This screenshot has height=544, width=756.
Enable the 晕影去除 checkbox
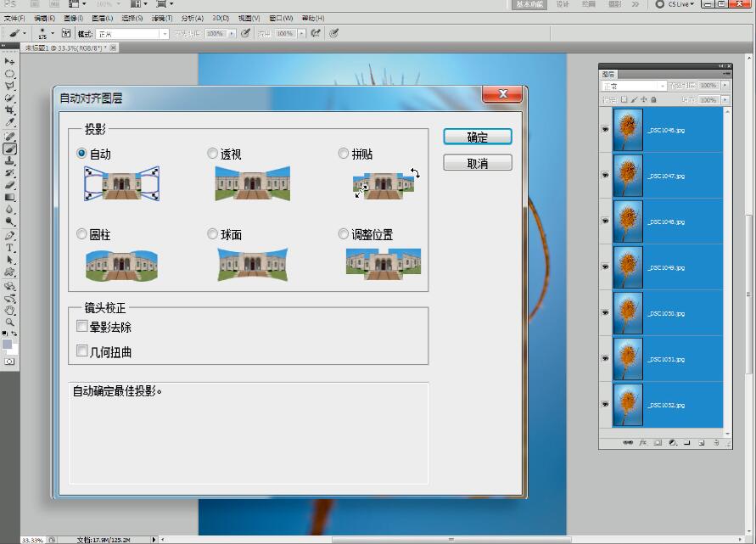point(82,326)
